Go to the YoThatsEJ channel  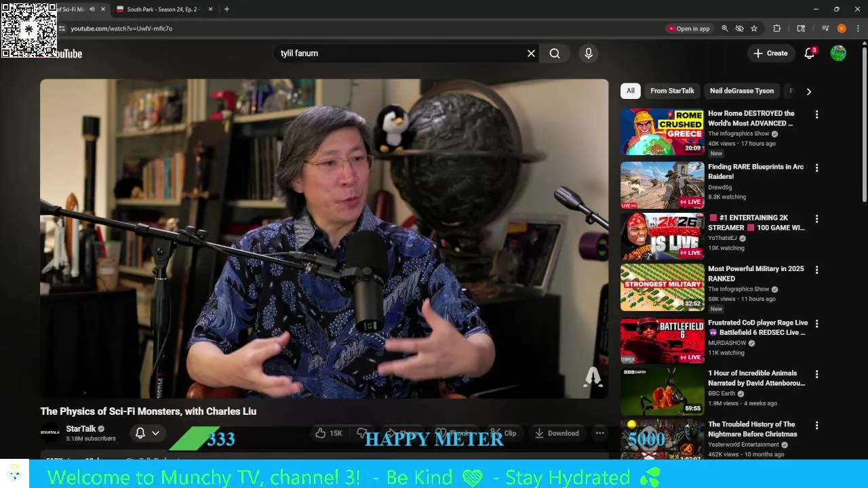pyautogui.click(x=722, y=238)
